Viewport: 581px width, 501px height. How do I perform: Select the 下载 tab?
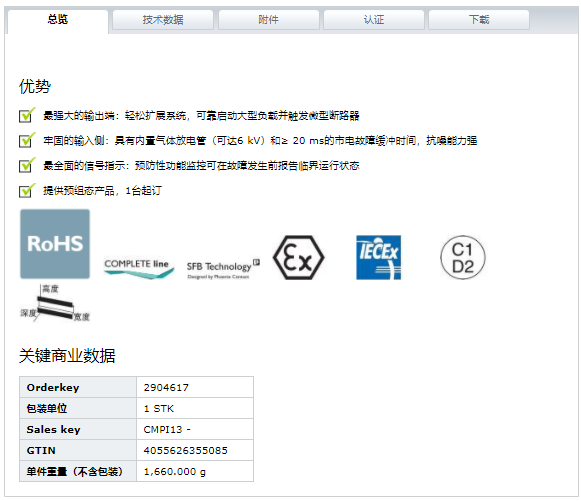[x=479, y=20]
